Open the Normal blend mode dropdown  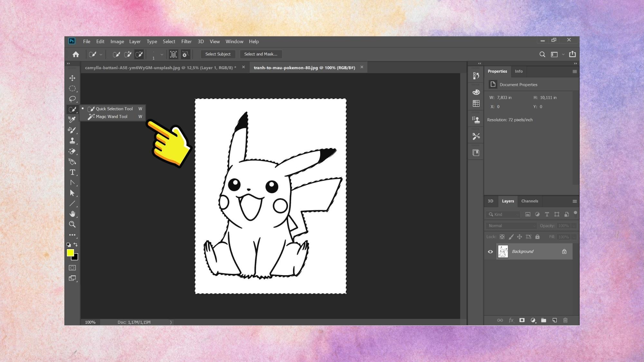(x=511, y=226)
